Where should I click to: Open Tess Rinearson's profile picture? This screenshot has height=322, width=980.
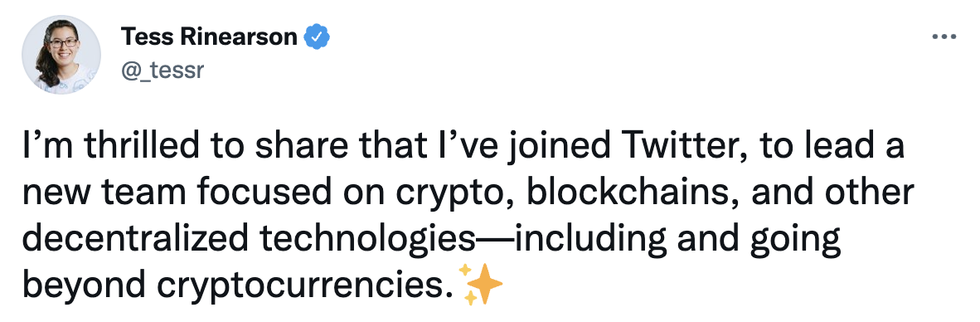(x=61, y=56)
